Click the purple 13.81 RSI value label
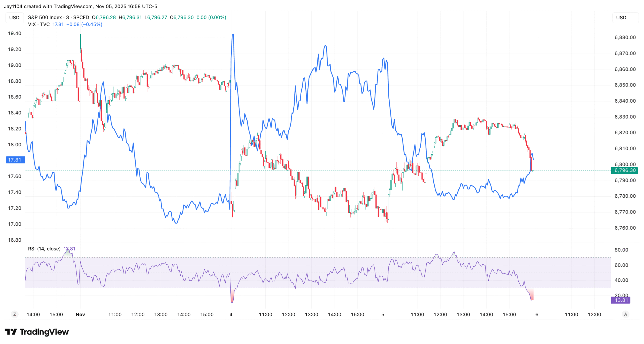The image size is (644, 344). pyautogui.click(x=621, y=300)
